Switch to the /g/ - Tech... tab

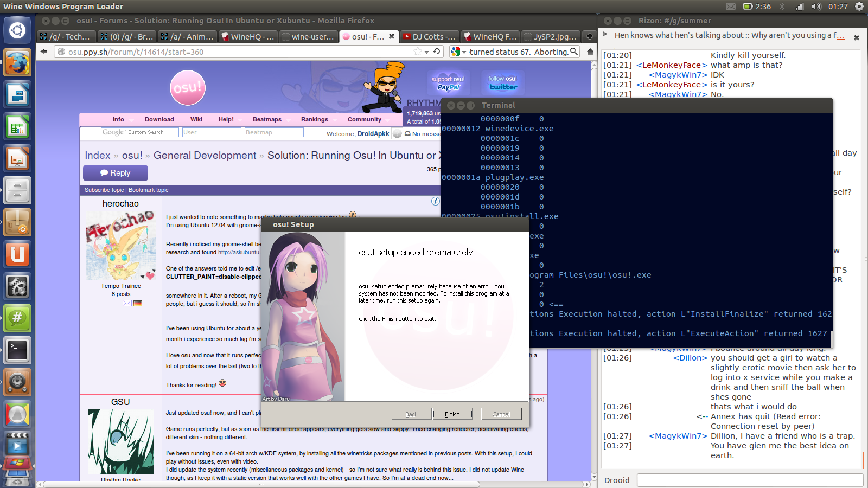click(66, 36)
